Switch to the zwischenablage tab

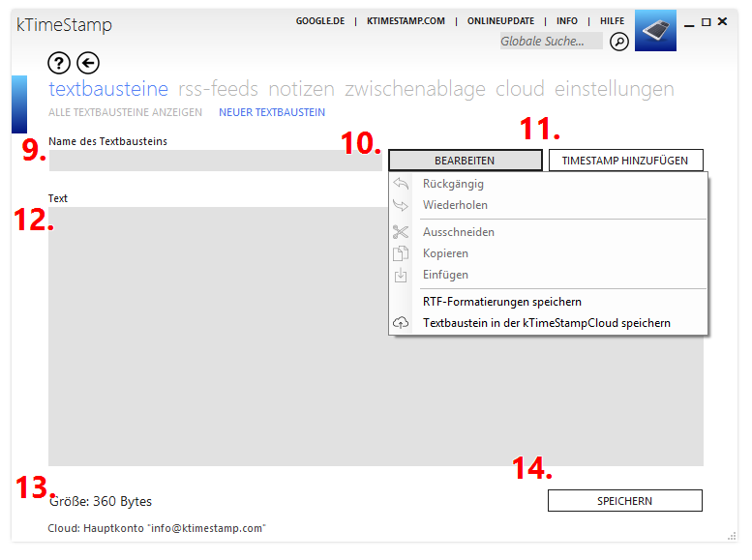click(x=415, y=89)
